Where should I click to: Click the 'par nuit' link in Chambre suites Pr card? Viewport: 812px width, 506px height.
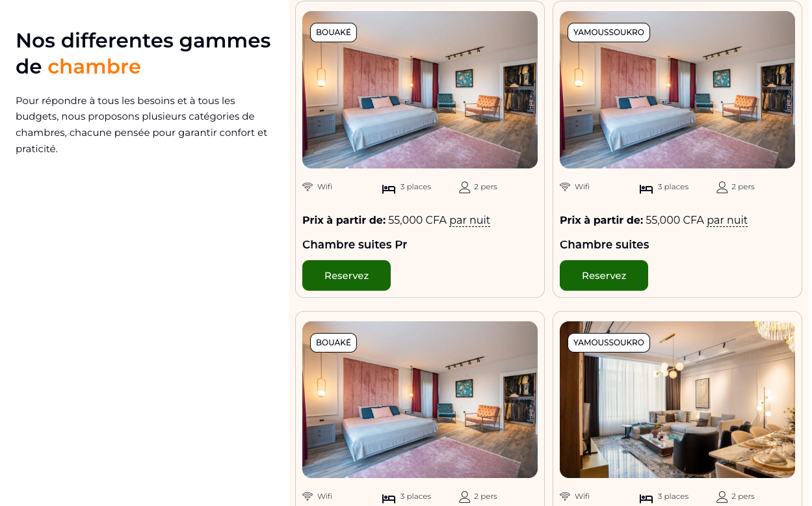470,220
